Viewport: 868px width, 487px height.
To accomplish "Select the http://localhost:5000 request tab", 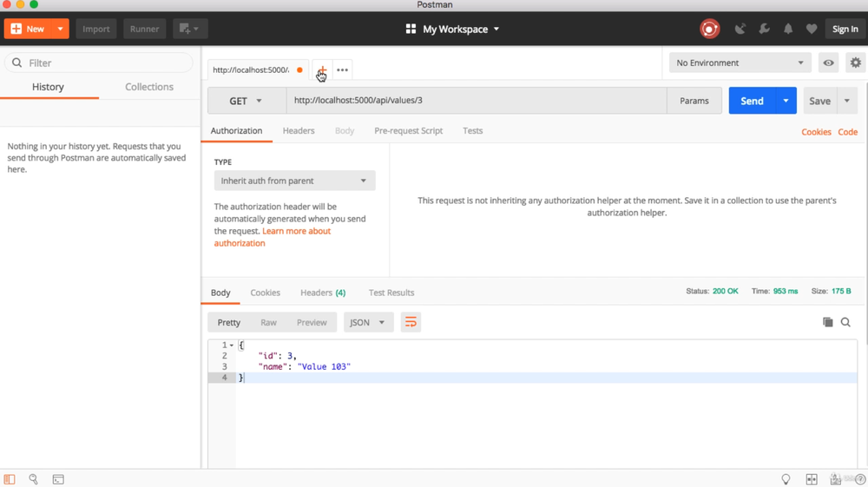I will click(251, 69).
